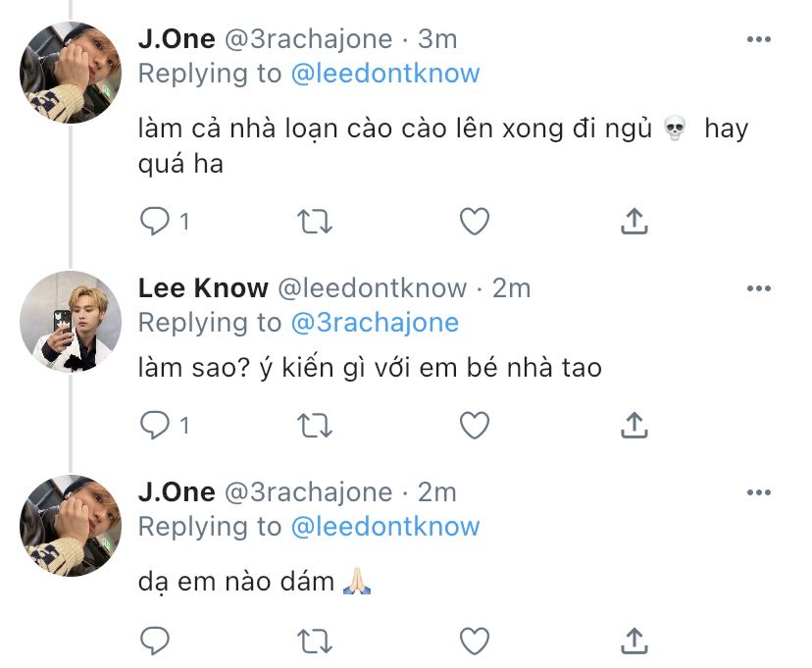Share J.One's first tweet
812x668 pixels.
[634, 222]
